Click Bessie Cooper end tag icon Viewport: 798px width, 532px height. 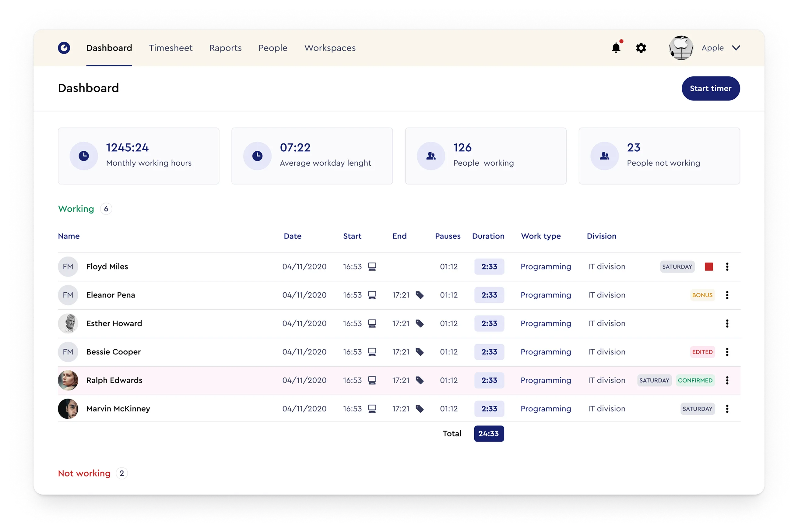click(420, 352)
